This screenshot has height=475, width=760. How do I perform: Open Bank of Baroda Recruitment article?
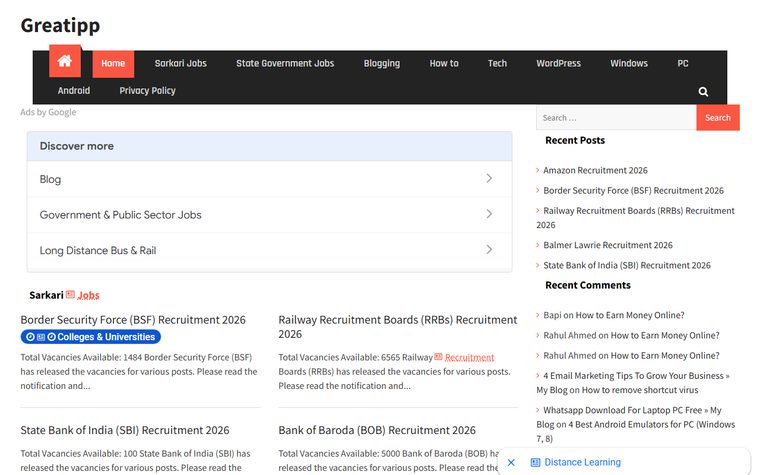click(377, 430)
